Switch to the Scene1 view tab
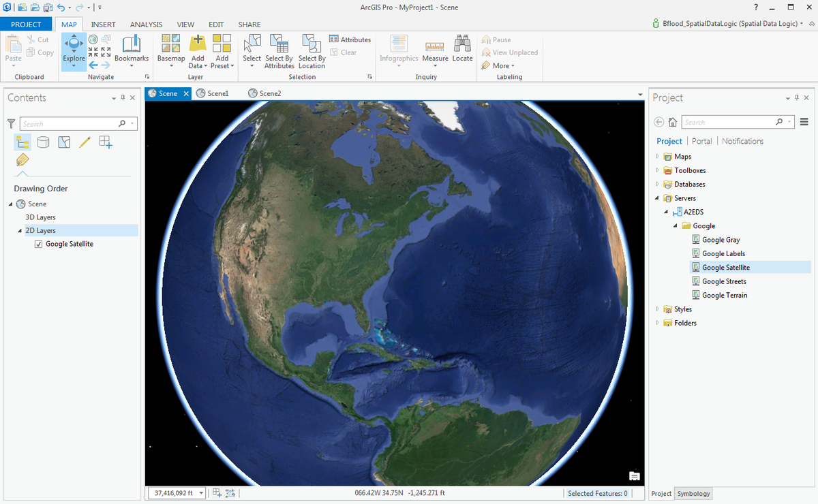Screen dimensions: 818x504 pyautogui.click(x=213, y=93)
